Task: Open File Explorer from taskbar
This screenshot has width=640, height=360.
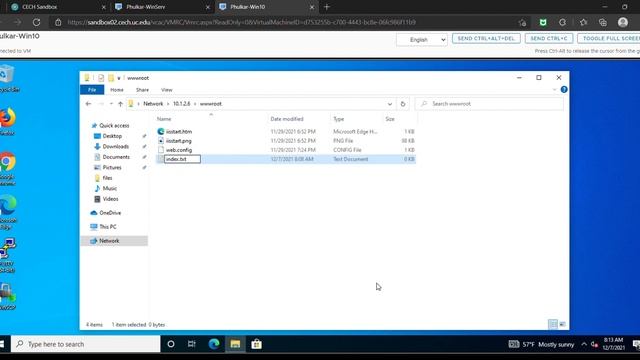Action: (235, 344)
